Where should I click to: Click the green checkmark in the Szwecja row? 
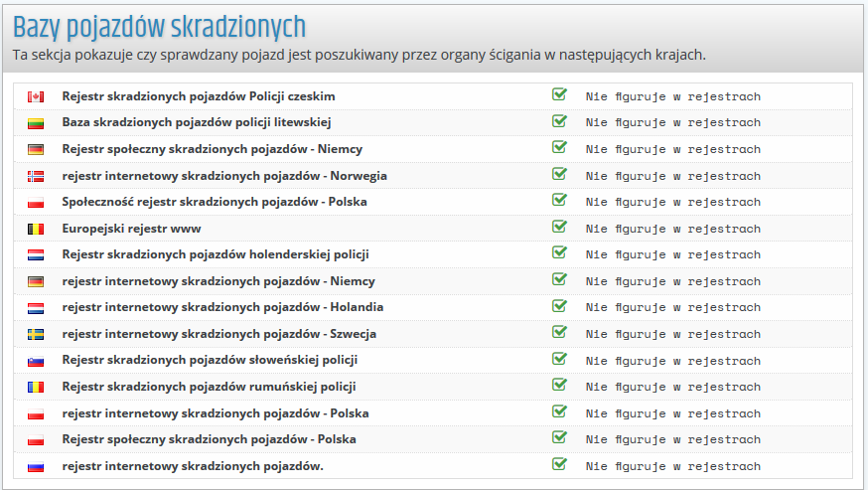[x=559, y=332]
